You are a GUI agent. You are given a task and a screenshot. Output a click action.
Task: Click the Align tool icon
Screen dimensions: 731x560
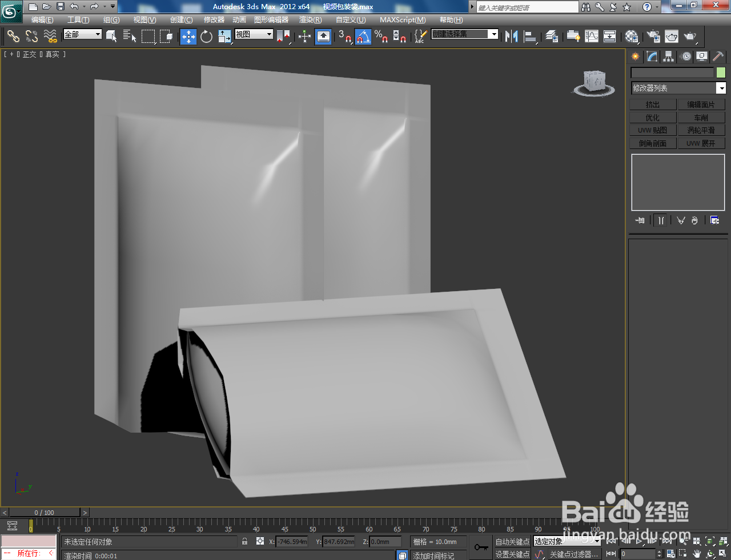coord(531,36)
